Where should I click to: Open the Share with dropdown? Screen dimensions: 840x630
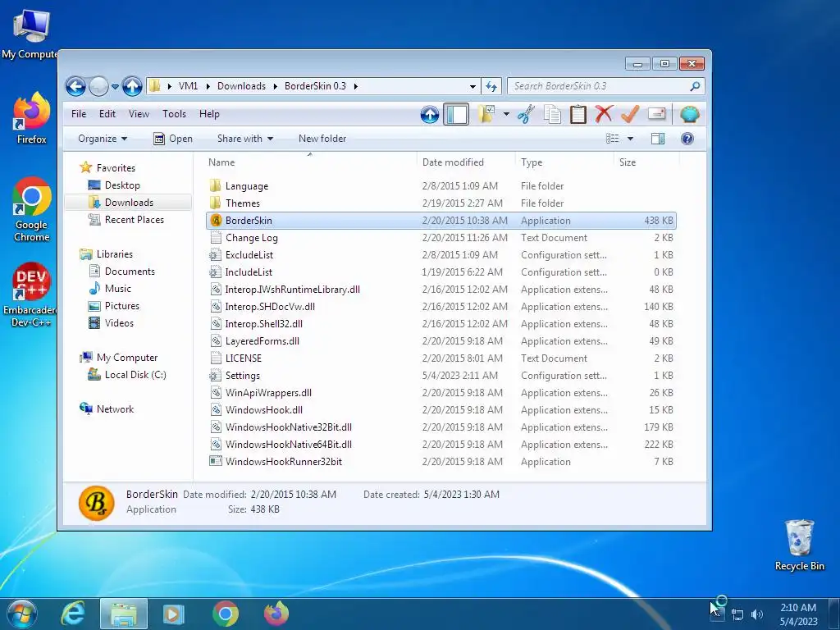click(x=245, y=139)
